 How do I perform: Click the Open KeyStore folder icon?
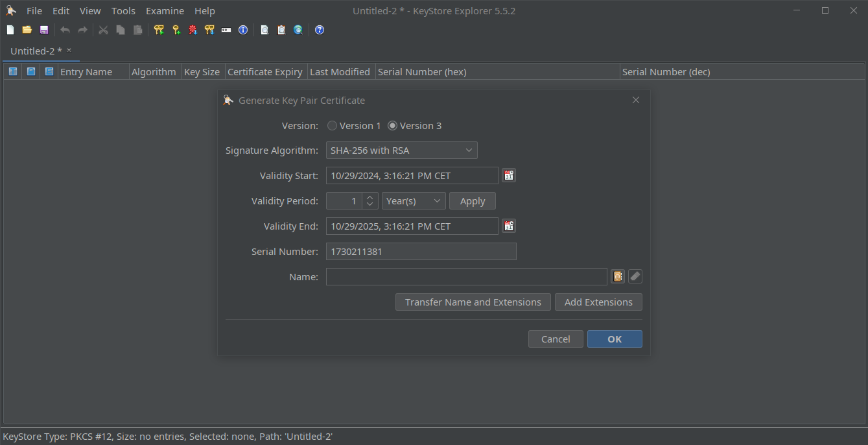click(27, 30)
